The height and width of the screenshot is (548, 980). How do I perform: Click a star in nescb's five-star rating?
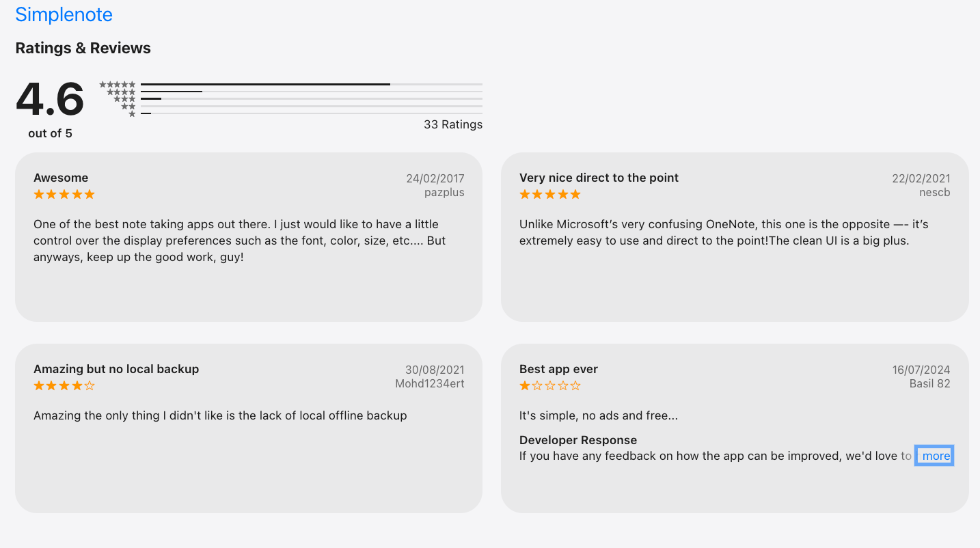tap(549, 194)
